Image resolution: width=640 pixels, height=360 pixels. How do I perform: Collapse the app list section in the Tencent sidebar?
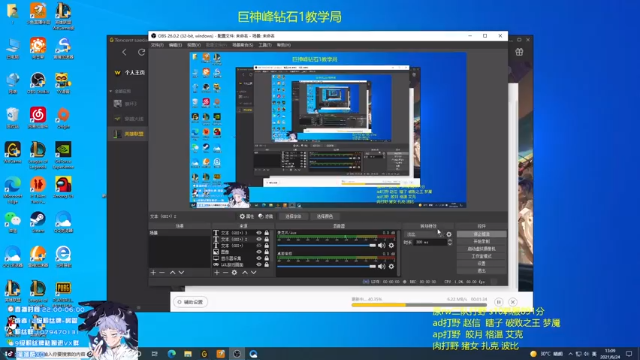tap(111, 91)
